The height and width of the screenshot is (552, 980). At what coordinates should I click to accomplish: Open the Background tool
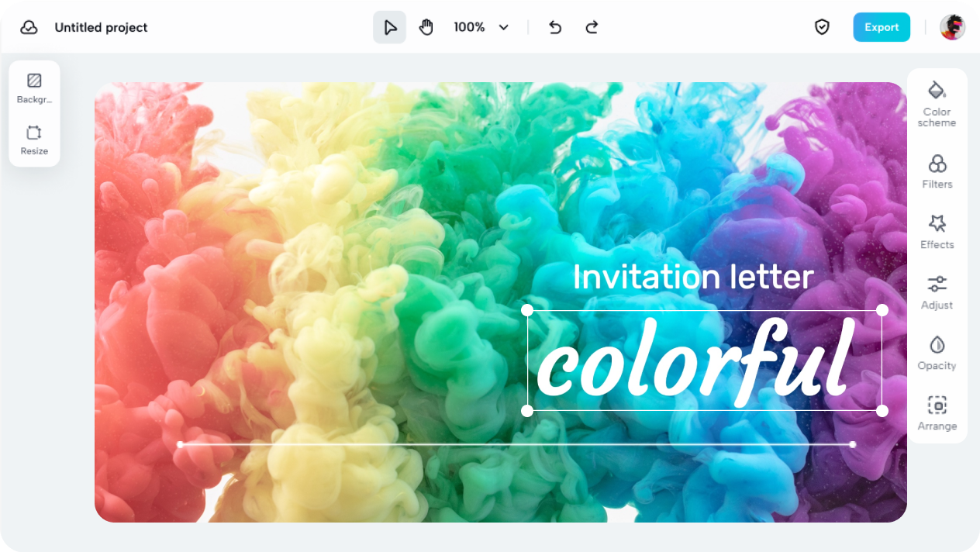(x=34, y=86)
